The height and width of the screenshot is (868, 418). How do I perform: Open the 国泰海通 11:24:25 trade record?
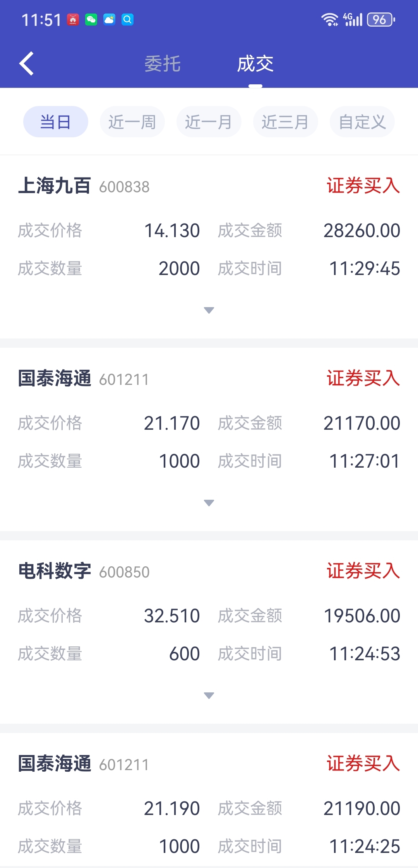point(209,801)
